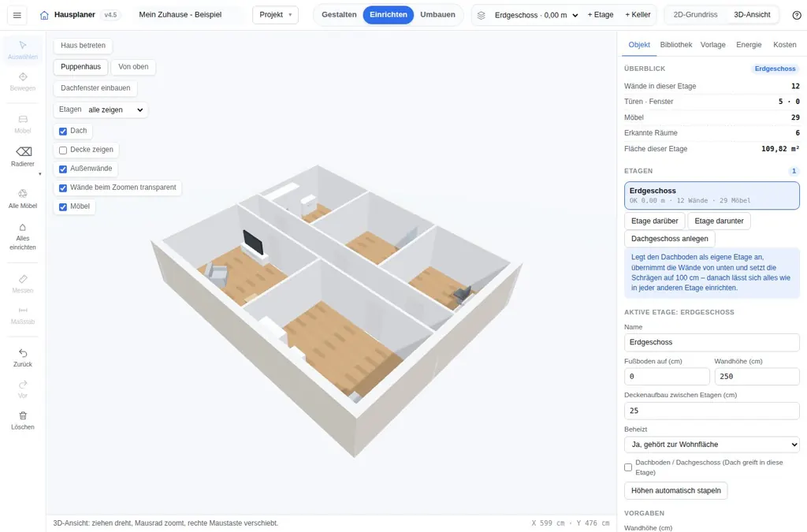Image resolution: width=807 pixels, height=532 pixels.
Task: Select Von oben view
Action: (133, 67)
